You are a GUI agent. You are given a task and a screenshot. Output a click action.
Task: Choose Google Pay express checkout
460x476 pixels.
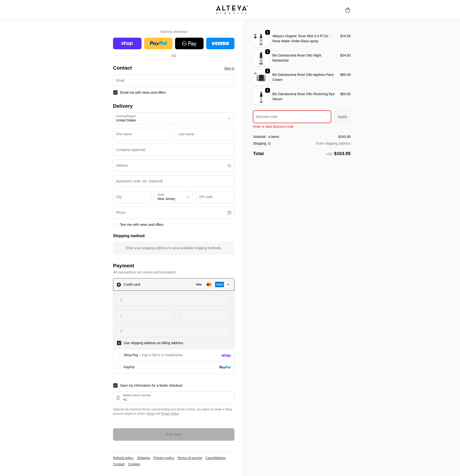[x=189, y=43]
